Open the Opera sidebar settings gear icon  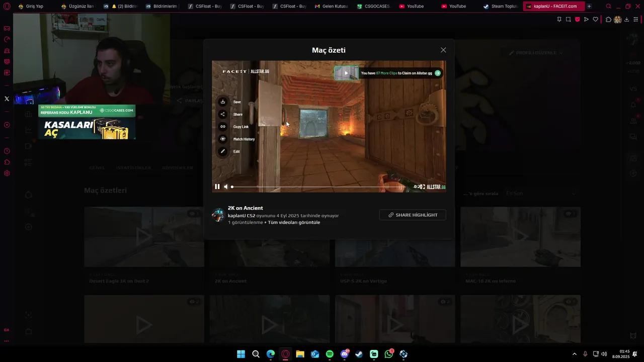7,173
